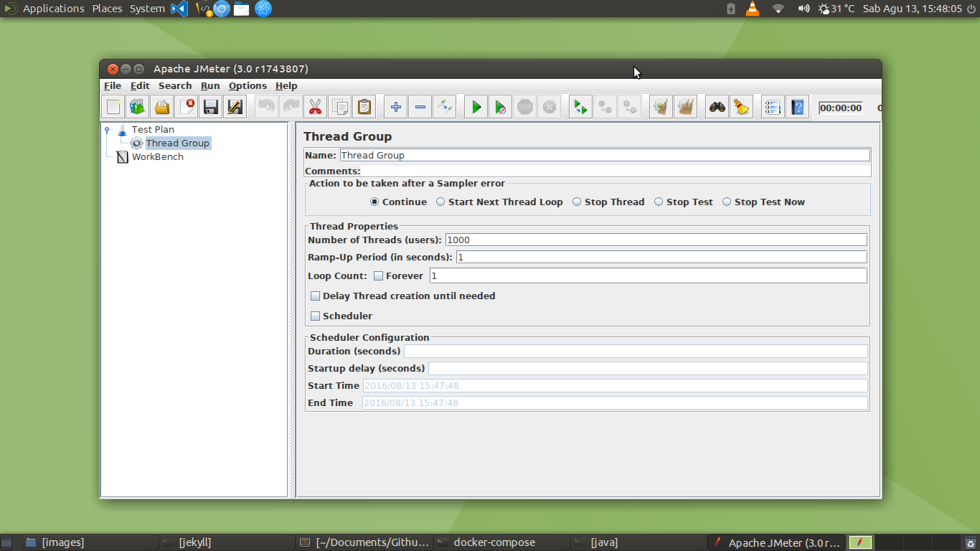Save the test plan with floppy icon
The image size is (980, 551).
click(211, 107)
